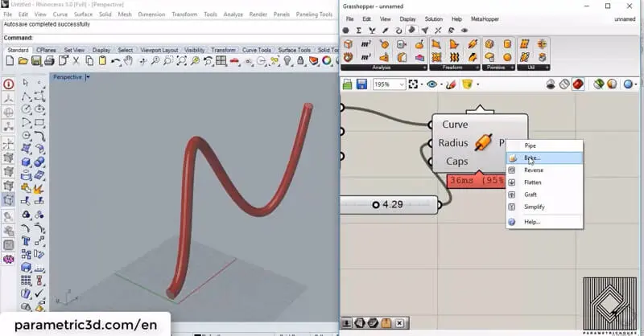
Task: Open the Curve Tools toolbar tab
Action: [x=256, y=50]
